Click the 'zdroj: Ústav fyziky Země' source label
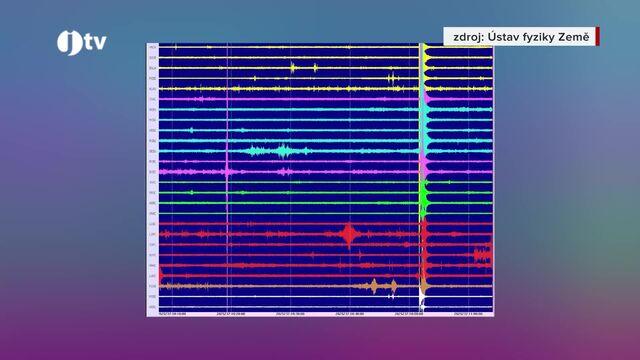The height and width of the screenshot is (360, 640). coord(521,37)
